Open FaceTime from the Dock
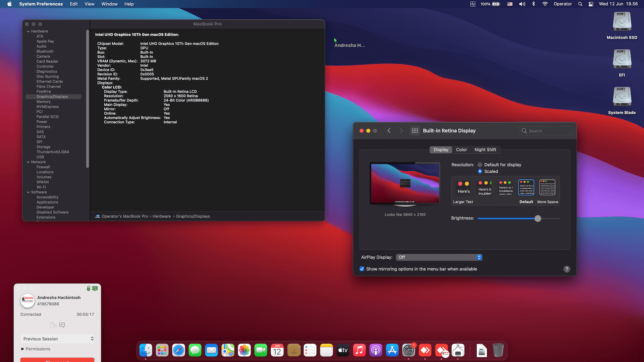 coord(261,351)
